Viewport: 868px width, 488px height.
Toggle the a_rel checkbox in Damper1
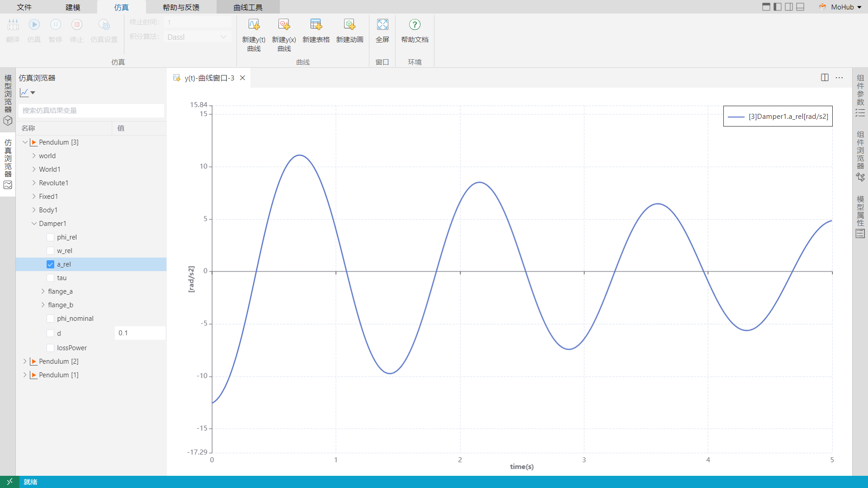tap(49, 264)
